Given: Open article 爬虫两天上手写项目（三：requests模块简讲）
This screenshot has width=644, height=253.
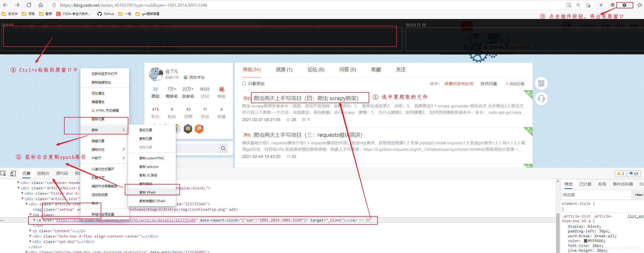Looking at the screenshot, I should (308, 135).
